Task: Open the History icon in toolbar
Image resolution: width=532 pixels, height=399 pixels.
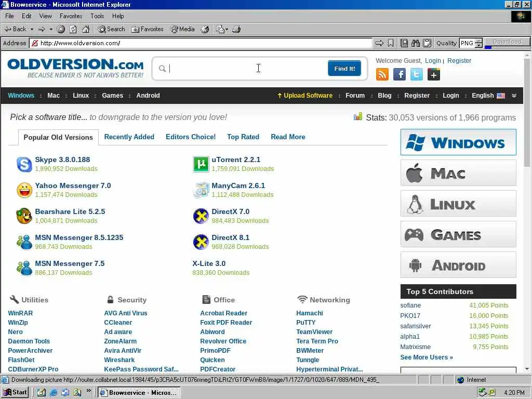Action: 205,29
